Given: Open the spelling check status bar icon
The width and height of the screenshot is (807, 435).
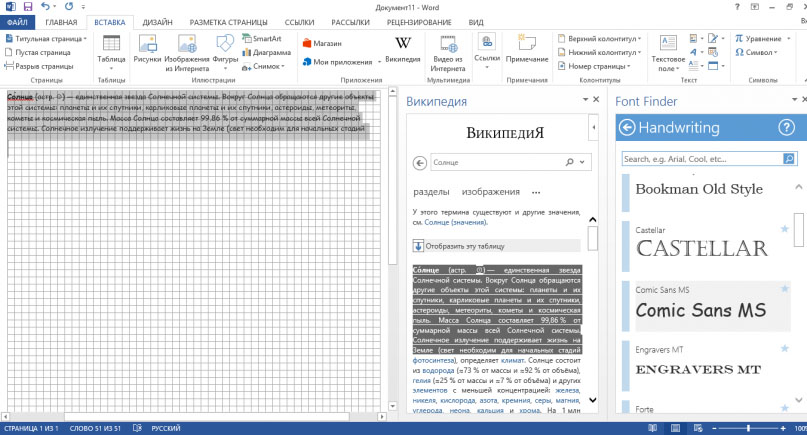Looking at the screenshot, I should 137,428.
